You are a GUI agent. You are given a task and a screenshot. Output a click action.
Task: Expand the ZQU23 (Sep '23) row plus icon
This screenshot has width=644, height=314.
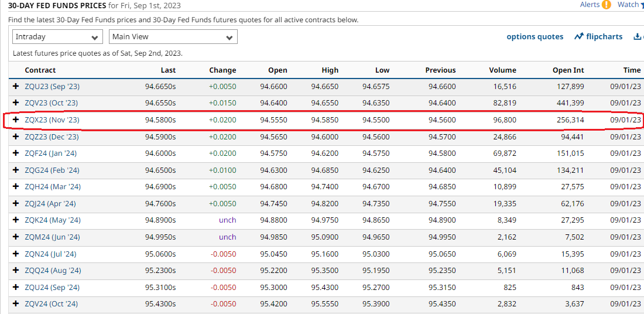click(x=16, y=86)
